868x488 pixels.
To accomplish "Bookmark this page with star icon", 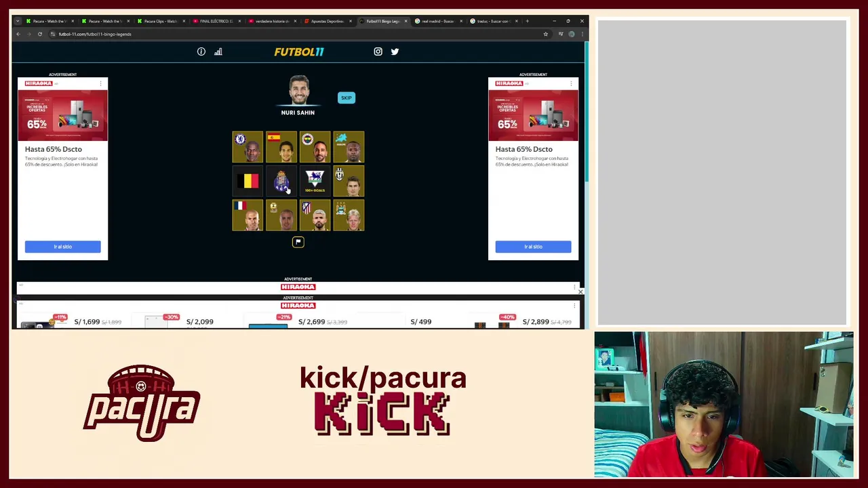I will click(545, 34).
